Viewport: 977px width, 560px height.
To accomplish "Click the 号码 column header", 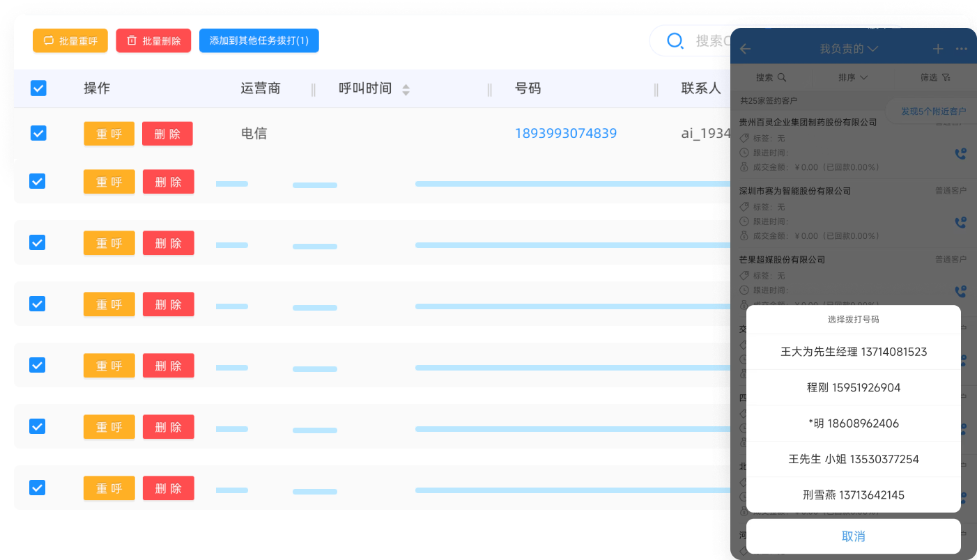I will (x=528, y=88).
